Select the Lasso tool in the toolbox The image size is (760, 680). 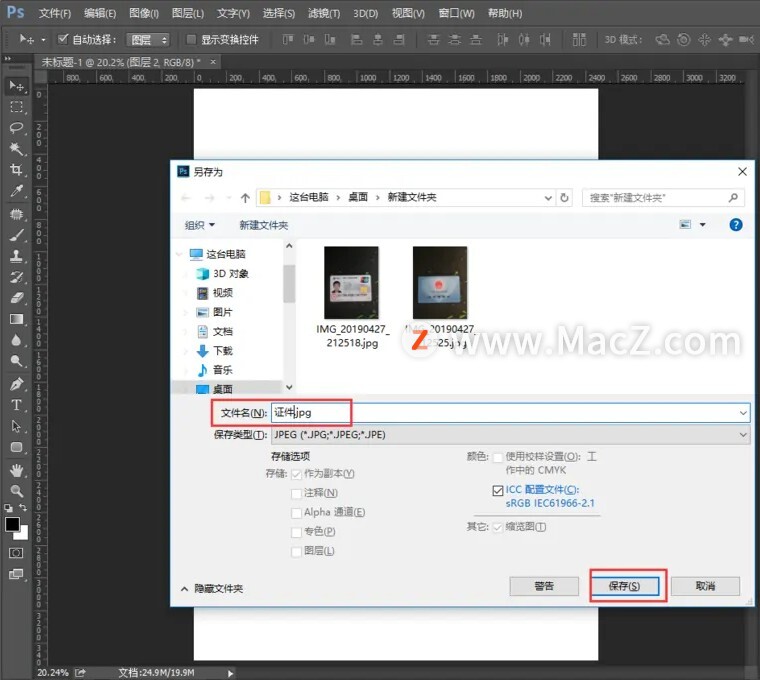point(16,128)
